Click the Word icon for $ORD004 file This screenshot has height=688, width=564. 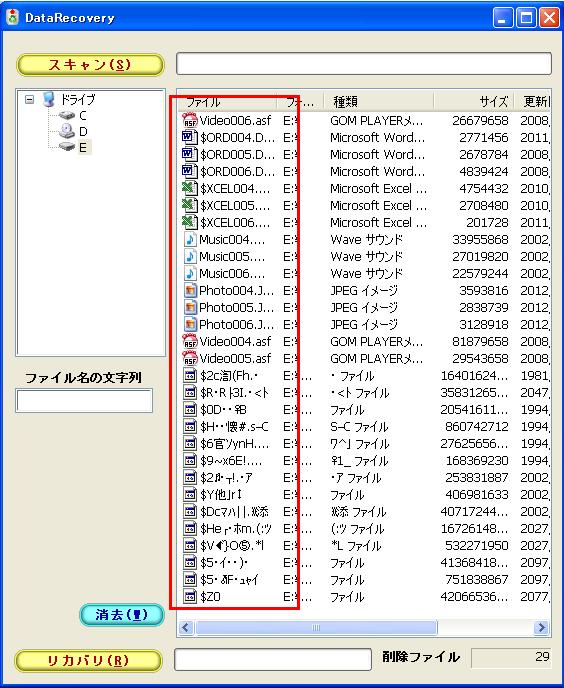[190, 137]
